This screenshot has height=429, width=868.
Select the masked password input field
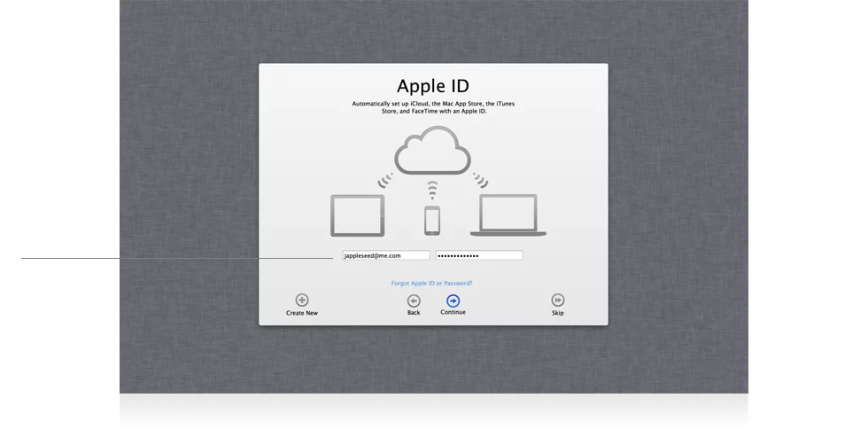pyautogui.click(x=479, y=255)
